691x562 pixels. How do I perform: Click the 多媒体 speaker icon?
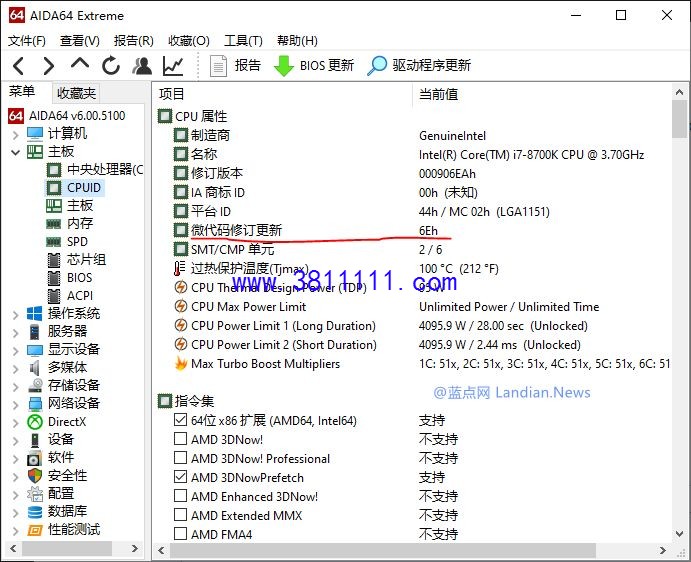click(35, 368)
